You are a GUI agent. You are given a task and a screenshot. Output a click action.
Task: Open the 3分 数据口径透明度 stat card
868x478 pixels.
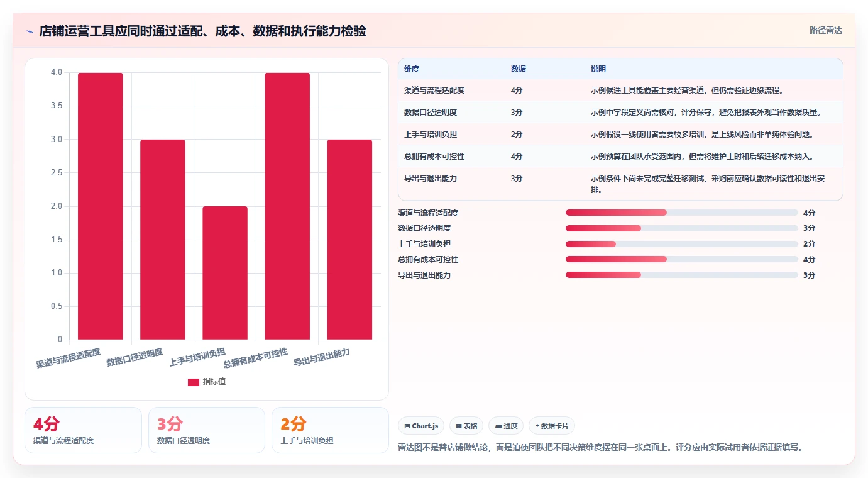point(207,430)
